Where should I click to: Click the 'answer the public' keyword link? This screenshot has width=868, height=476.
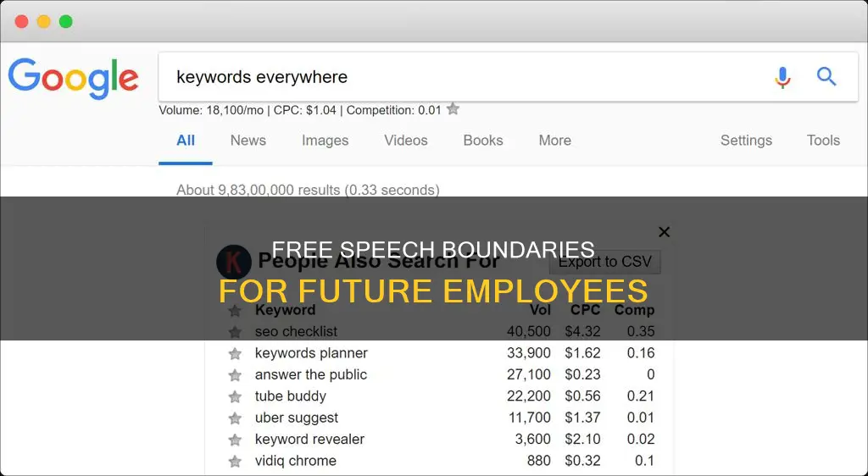pyautogui.click(x=310, y=374)
